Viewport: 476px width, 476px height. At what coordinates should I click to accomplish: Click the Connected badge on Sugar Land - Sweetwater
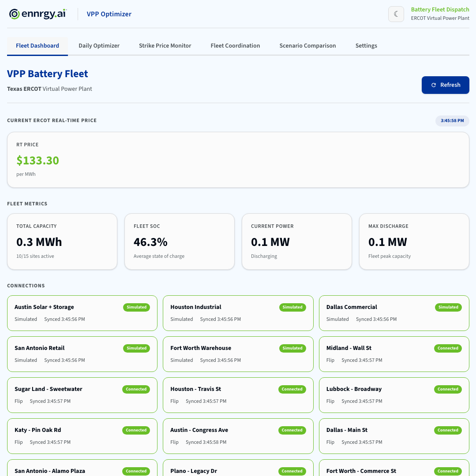(136, 389)
